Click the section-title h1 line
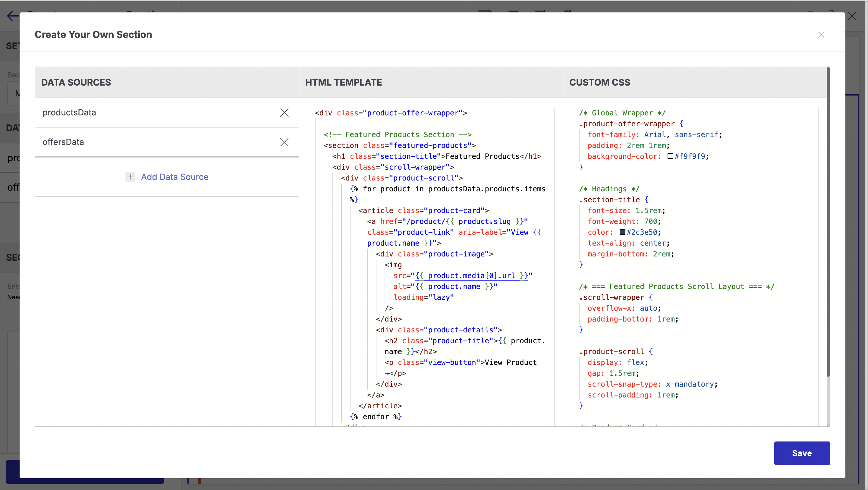Image resolution: width=868 pixels, height=490 pixels. coord(437,156)
